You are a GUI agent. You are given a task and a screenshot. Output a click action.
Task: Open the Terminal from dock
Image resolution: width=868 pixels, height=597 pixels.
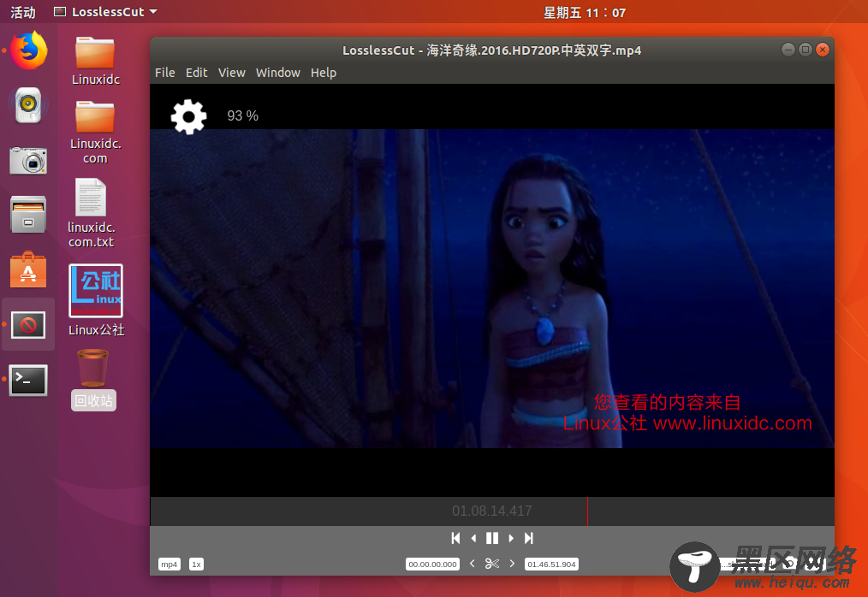coord(28,380)
